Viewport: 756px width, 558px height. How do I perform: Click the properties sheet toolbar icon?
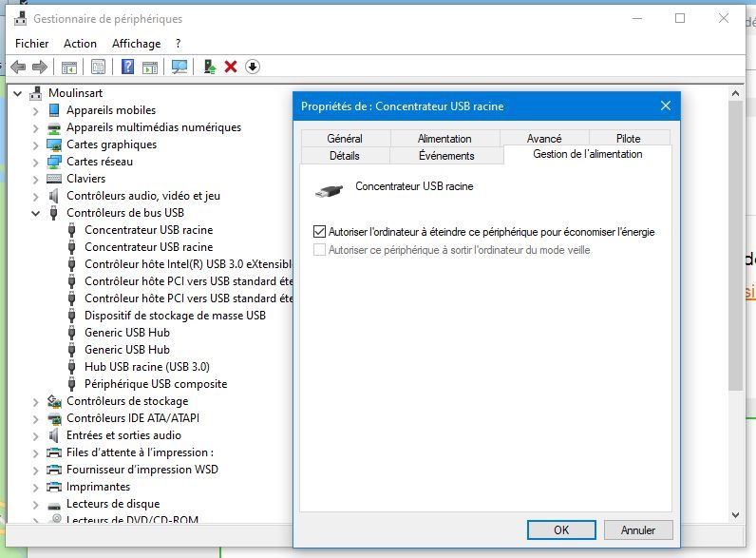[x=98, y=67]
